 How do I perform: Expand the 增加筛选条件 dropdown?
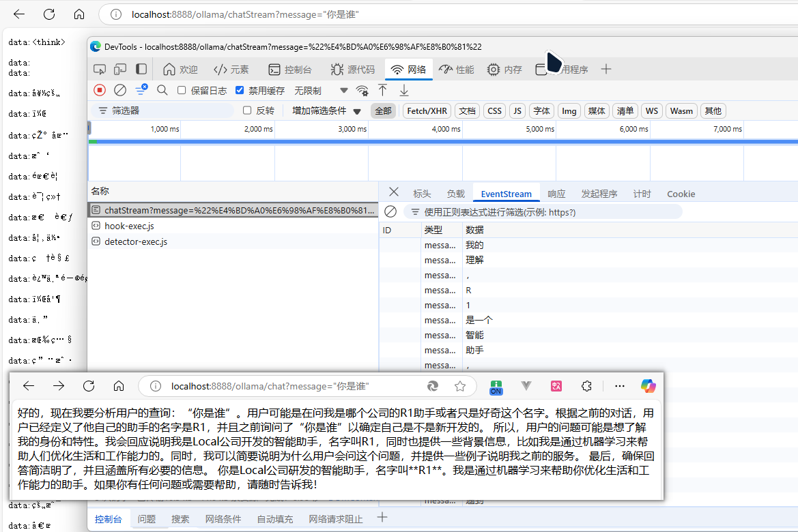[x=326, y=110]
